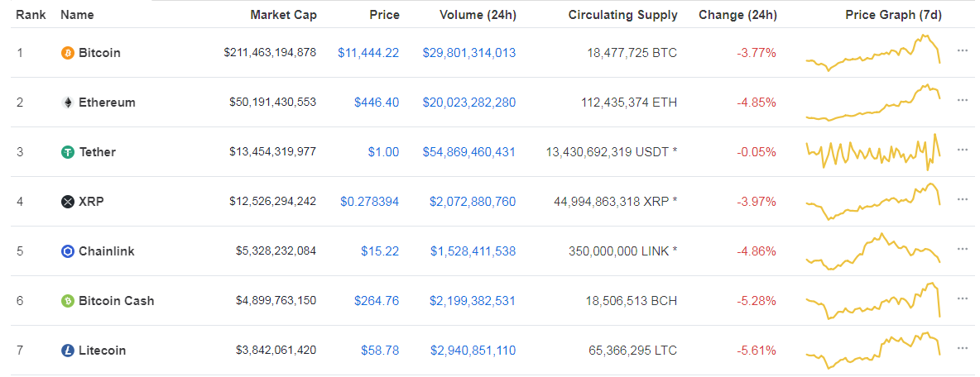View the Bitcoin Cash 7-day price graph

click(873, 301)
